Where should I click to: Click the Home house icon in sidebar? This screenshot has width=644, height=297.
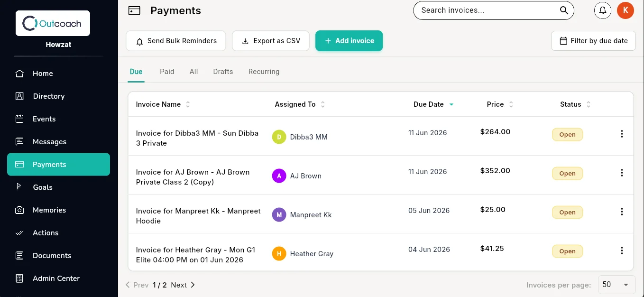(x=19, y=74)
